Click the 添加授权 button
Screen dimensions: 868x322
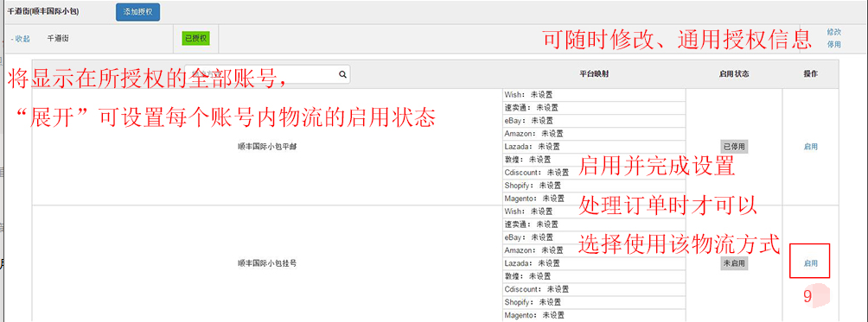click(x=137, y=11)
